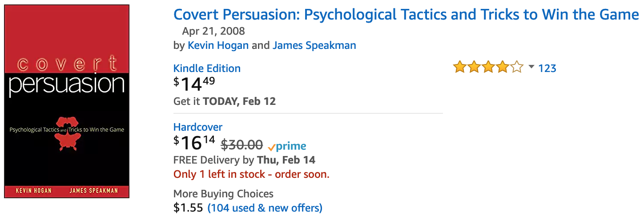The height and width of the screenshot is (216, 644).
Task: Click the $16.14 hardcover price
Action: (x=194, y=143)
